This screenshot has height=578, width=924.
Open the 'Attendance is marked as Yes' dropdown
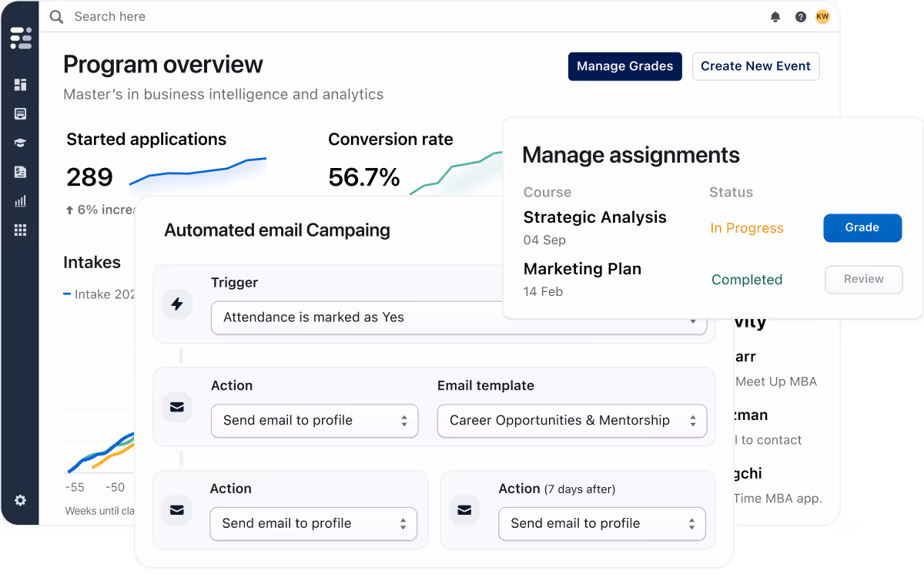pyautogui.click(x=458, y=318)
